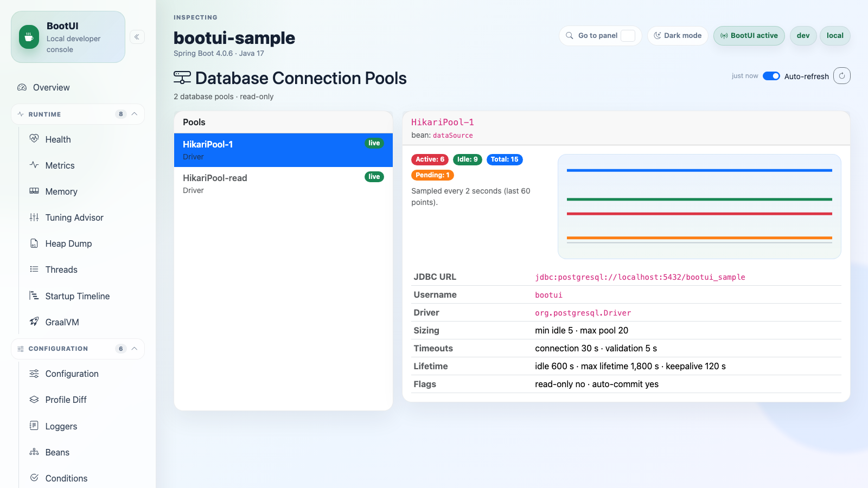
Task: Click the Runtime section pulse icon
Action: [x=21, y=114]
